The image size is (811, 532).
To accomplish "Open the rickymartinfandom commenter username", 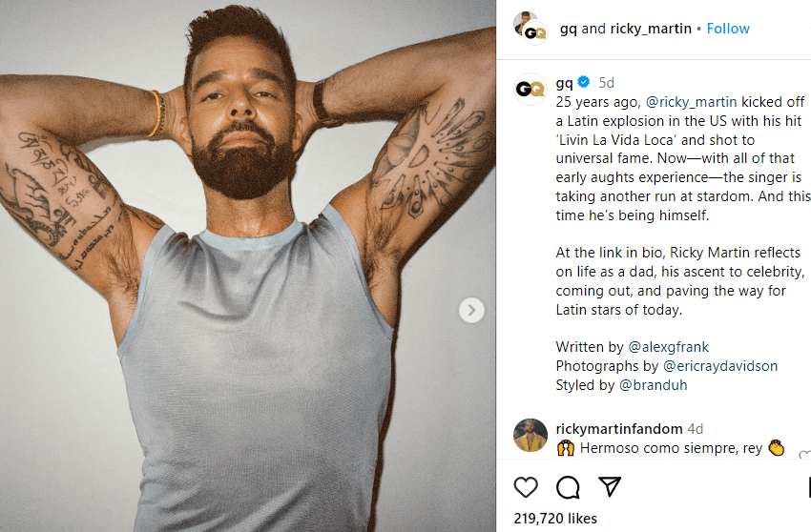I will pyautogui.click(x=619, y=429).
